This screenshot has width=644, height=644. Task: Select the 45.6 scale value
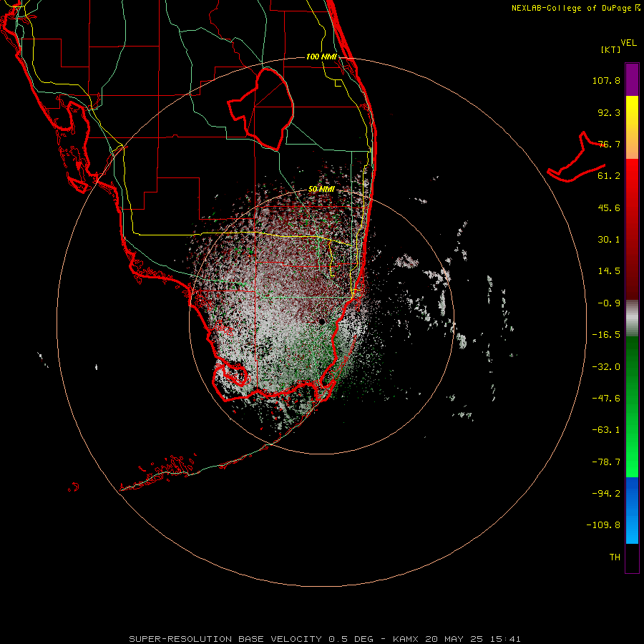(x=609, y=208)
